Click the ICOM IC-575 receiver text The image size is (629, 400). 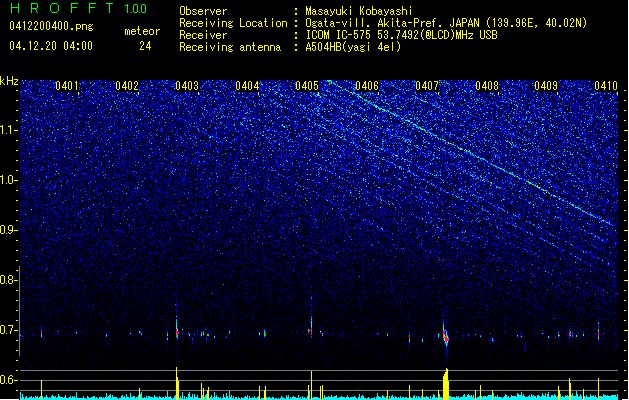(x=401, y=35)
